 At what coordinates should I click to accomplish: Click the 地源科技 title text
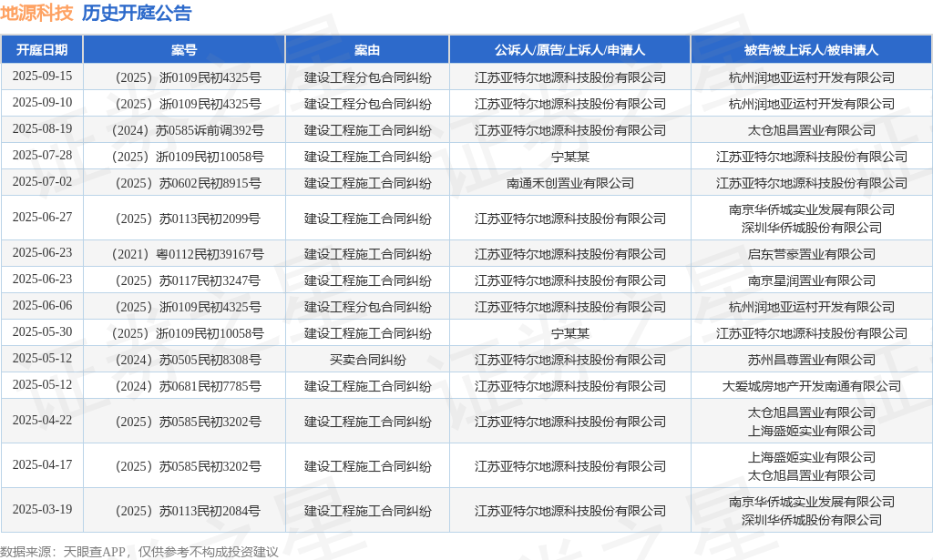36,13
